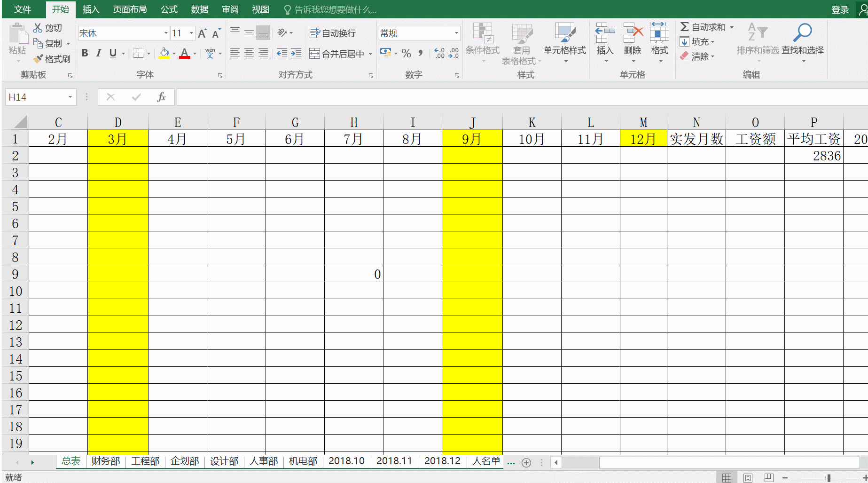Open the 文件 (File) tab

coord(22,9)
